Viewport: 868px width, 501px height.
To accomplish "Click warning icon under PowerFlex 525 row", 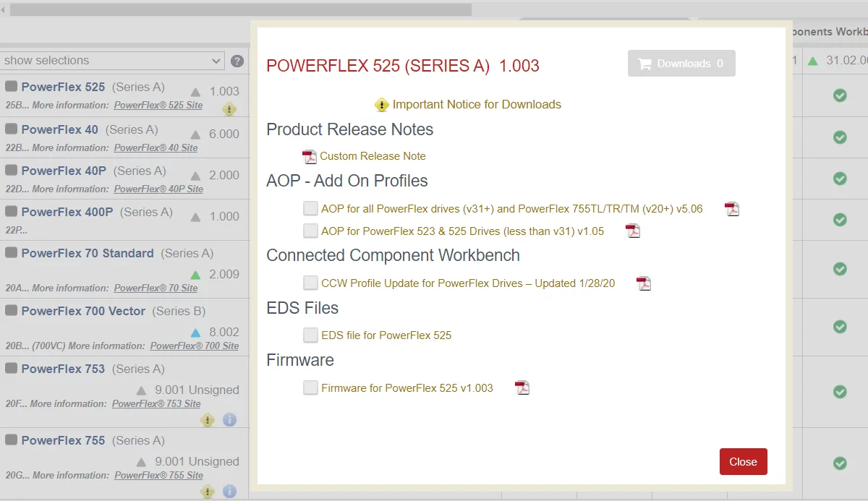I will 229,109.
